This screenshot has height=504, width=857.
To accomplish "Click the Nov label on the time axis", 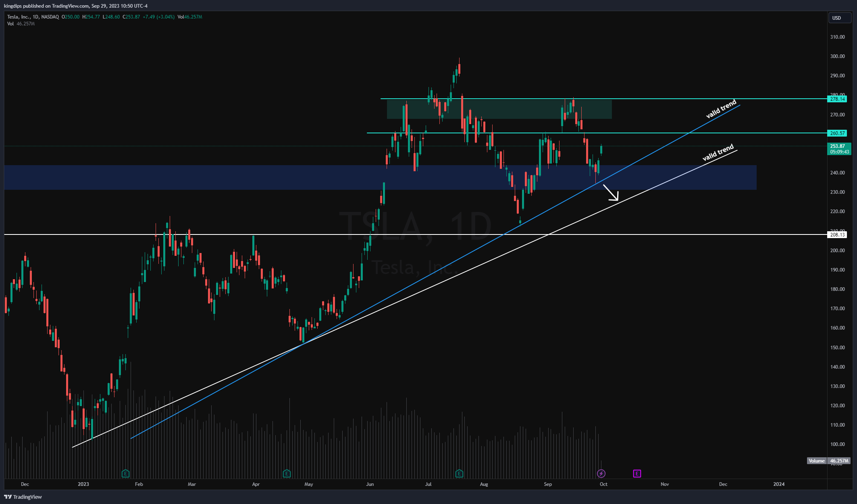I will coord(665,484).
